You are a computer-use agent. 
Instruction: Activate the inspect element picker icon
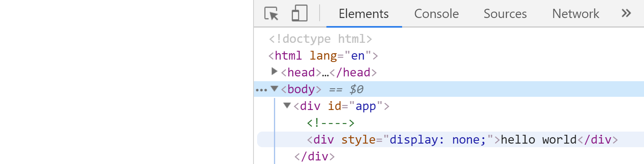coord(271,14)
